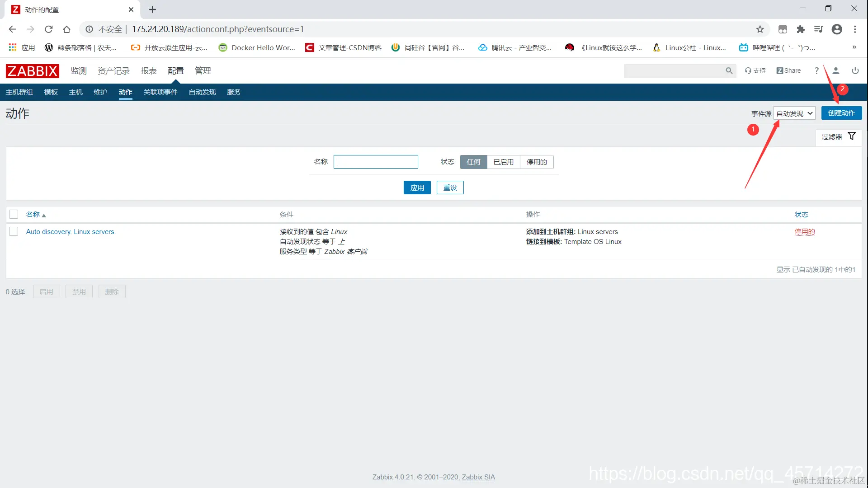Bookmark this page with star icon
This screenshot has height=488, width=868.
tap(760, 29)
